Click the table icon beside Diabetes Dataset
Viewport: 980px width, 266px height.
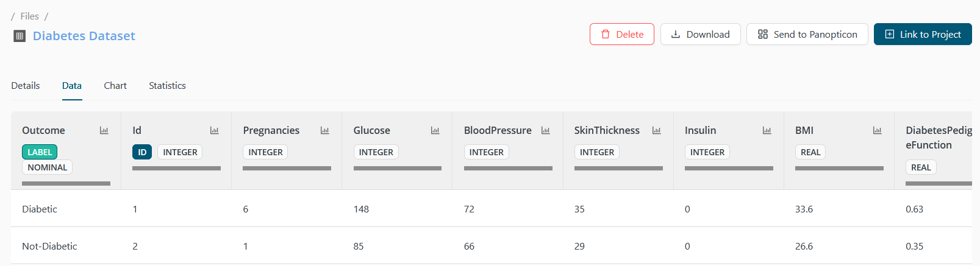point(20,36)
